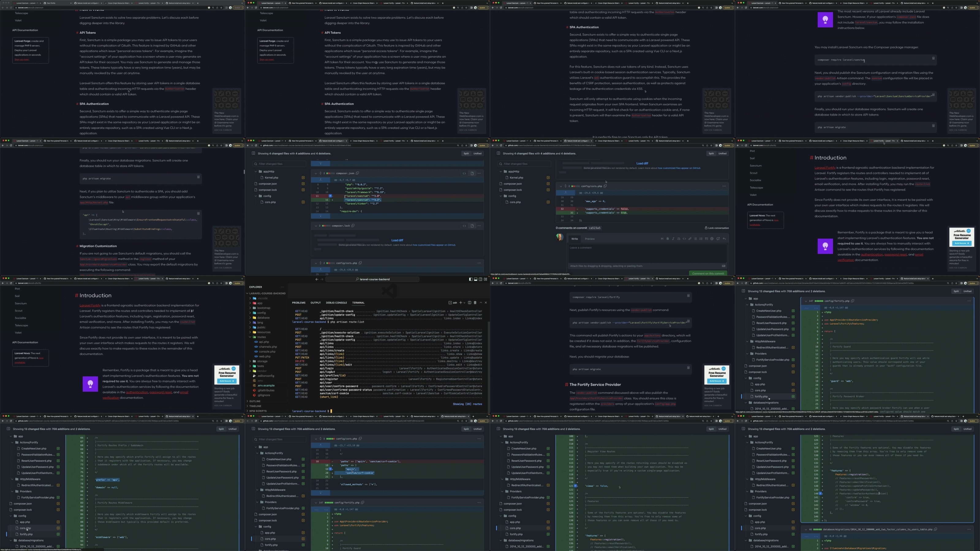Insert a bulleted list from the comment toolbar
The height and width of the screenshot is (551, 980).
tap(695, 239)
